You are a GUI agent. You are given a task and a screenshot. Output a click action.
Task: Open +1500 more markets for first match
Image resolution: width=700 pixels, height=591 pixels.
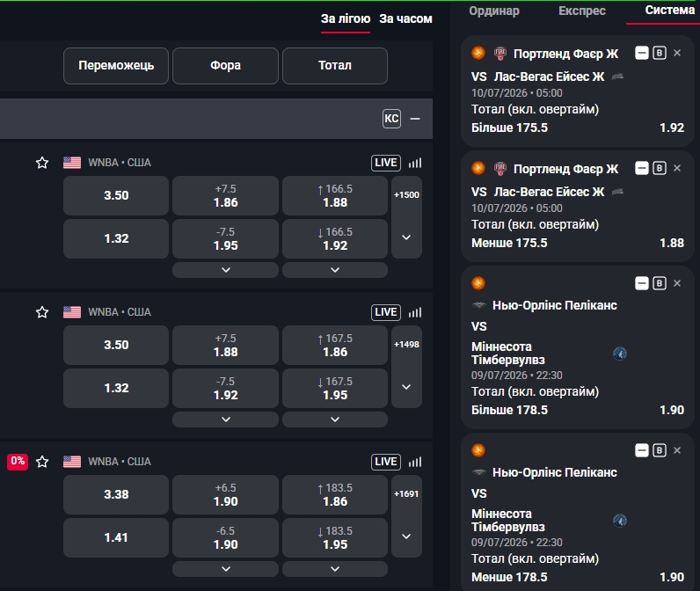click(x=406, y=195)
